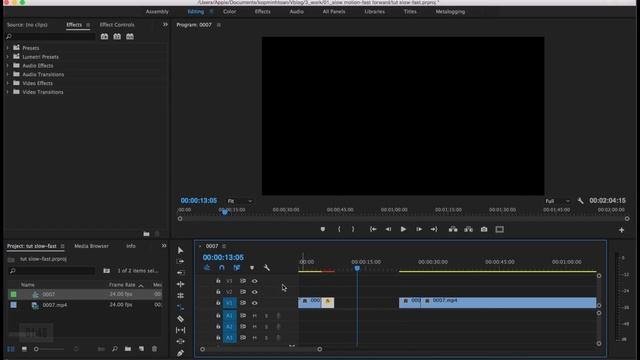Hide track V1 with eye icon
This screenshot has width=640, height=360.
[x=255, y=303]
